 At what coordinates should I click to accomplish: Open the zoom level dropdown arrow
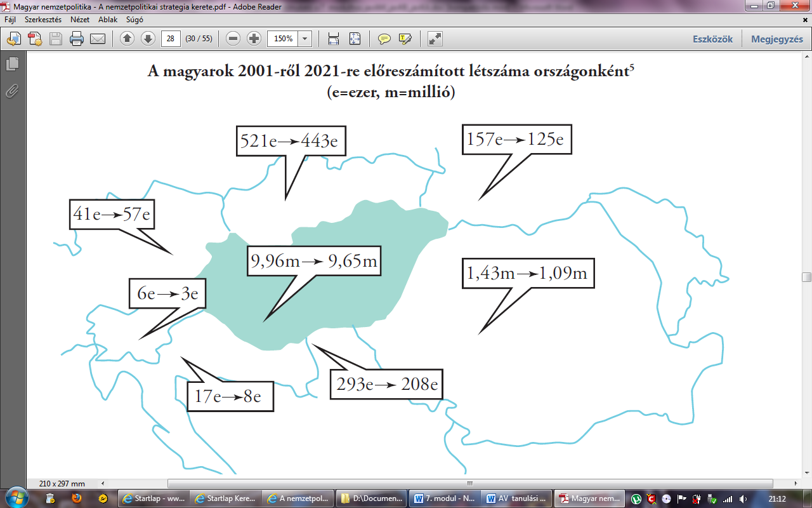305,39
